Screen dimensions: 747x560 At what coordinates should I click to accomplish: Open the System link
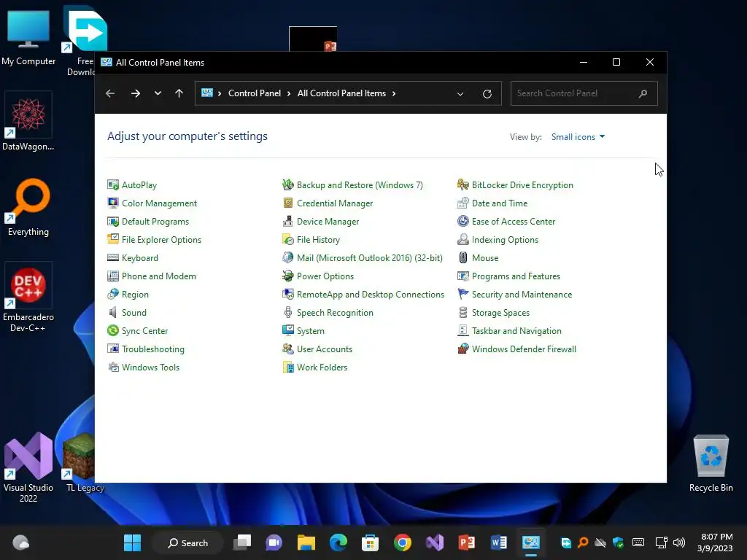pyautogui.click(x=311, y=330)
